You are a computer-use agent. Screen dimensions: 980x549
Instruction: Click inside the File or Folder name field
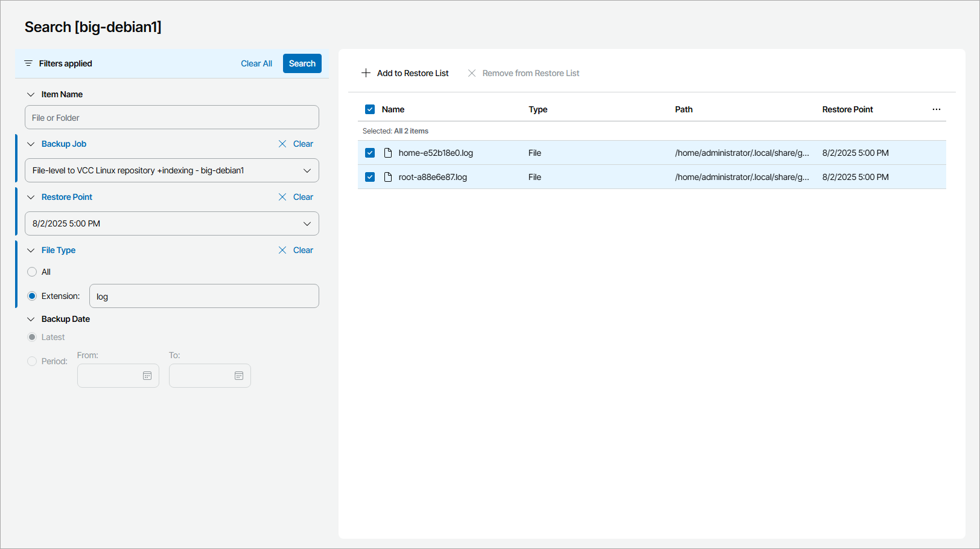(172, 117)
